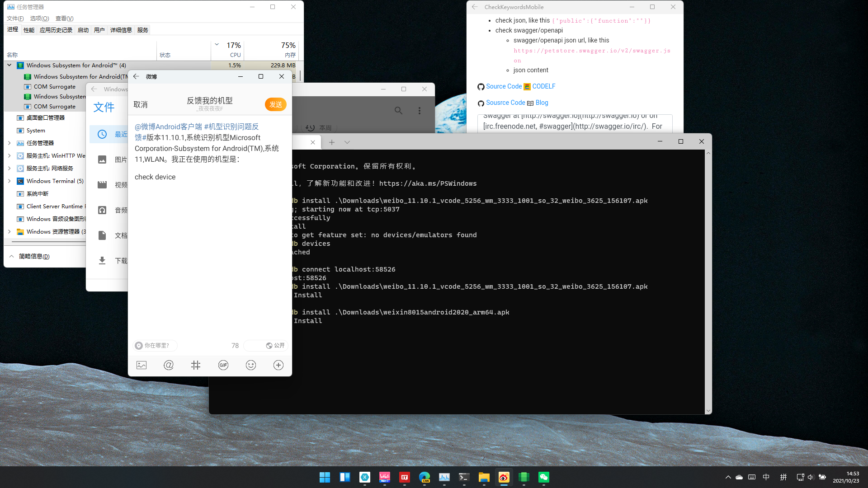Select 桌面窗口管理器 process row
Screen dimensions: 868x488
(x=44, y=117)
